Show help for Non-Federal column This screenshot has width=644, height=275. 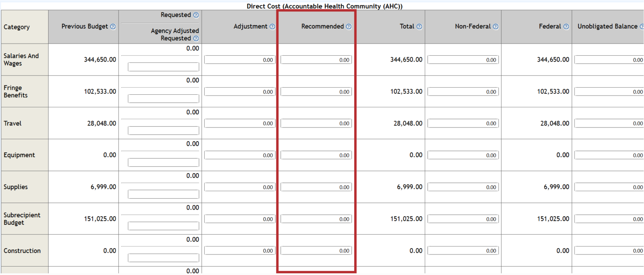tap(496, 27)
